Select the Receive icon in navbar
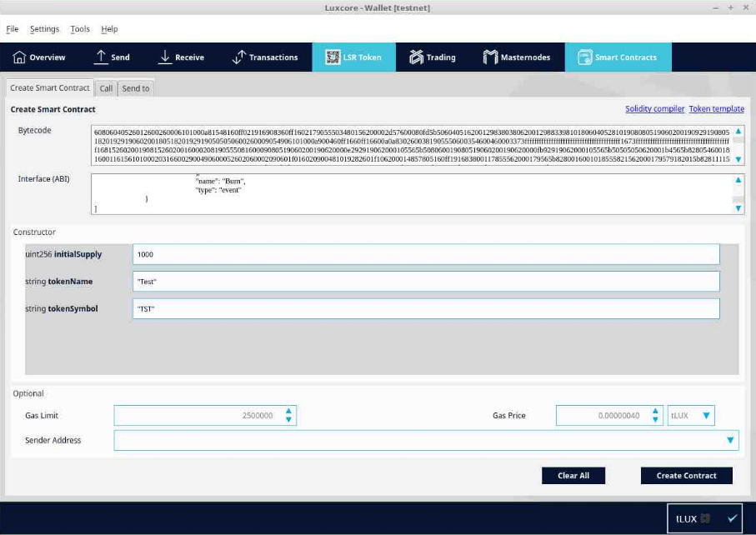 163,56
